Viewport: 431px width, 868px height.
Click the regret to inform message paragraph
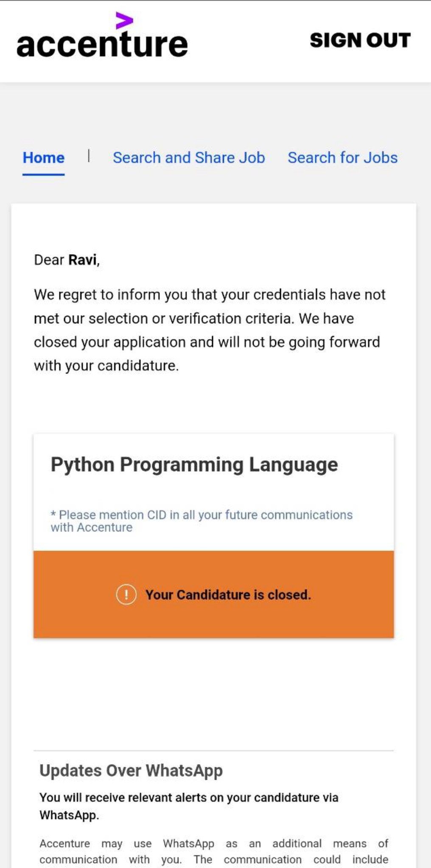pos(210,330)
